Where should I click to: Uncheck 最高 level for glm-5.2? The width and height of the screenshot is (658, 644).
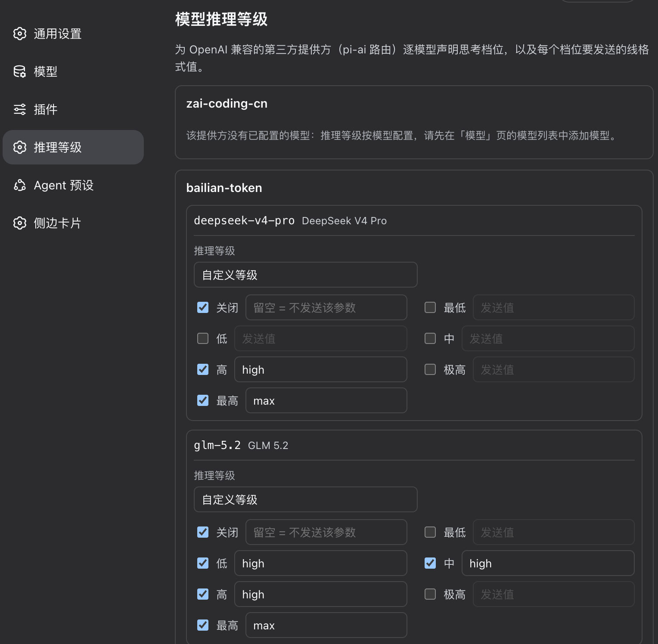[203, 625]
